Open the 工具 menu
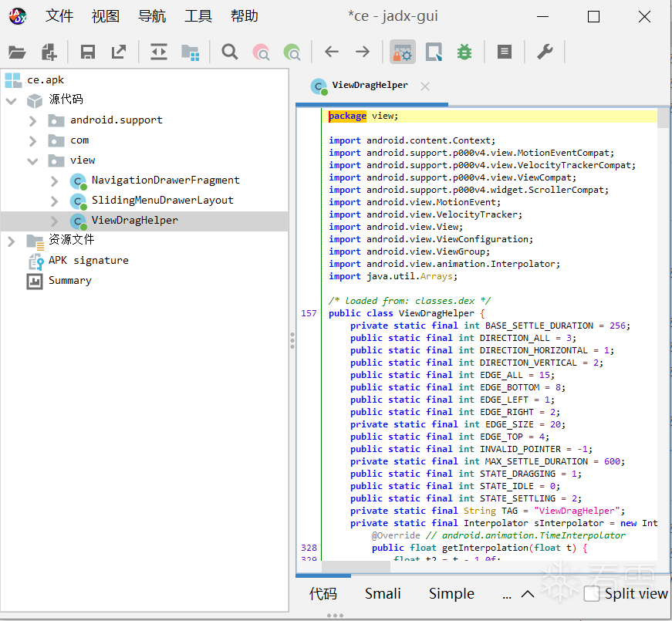 click(x=198, y=16)
